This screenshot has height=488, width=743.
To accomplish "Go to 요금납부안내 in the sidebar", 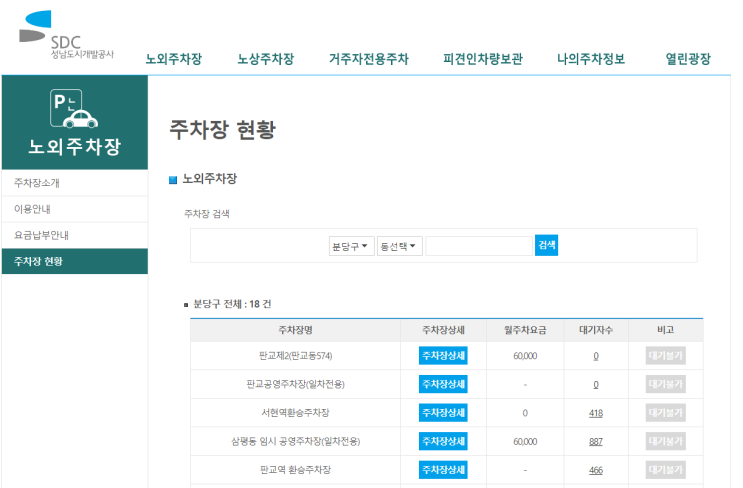I will click(75, 235).
